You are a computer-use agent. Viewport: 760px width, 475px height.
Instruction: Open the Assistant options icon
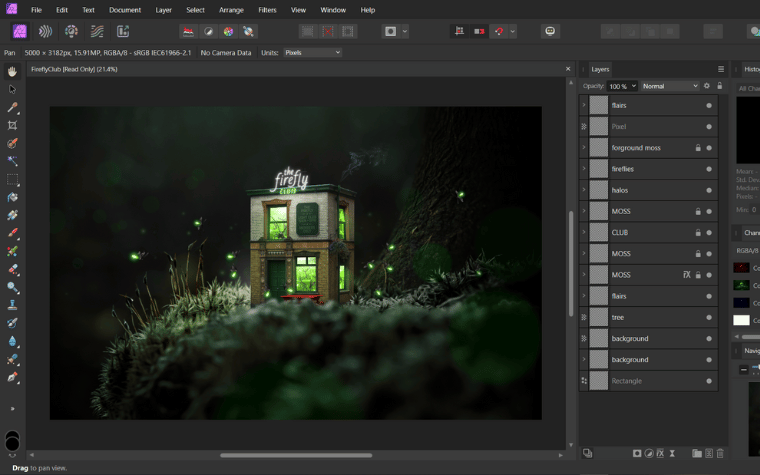click(550, 31)
